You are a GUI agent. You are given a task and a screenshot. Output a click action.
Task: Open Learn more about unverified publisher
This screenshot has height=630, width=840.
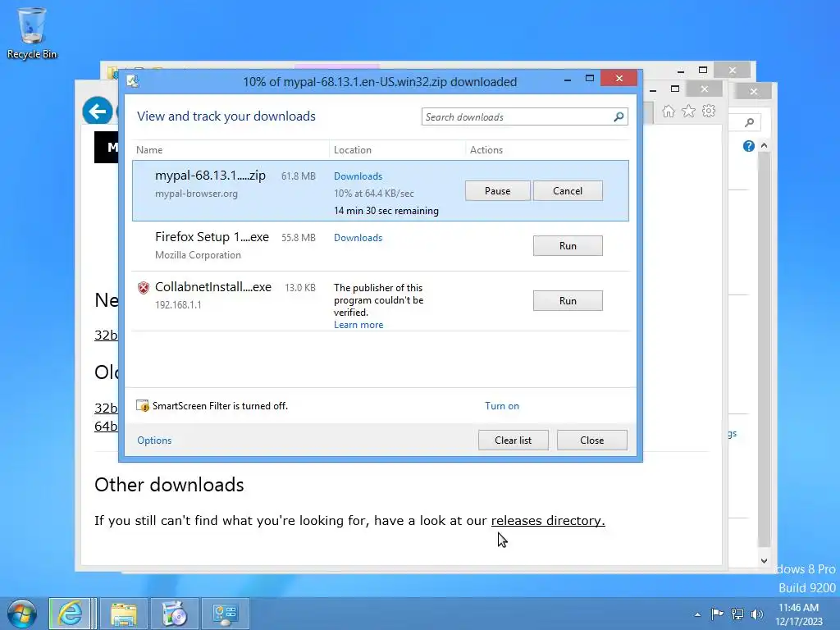point(358,325)
